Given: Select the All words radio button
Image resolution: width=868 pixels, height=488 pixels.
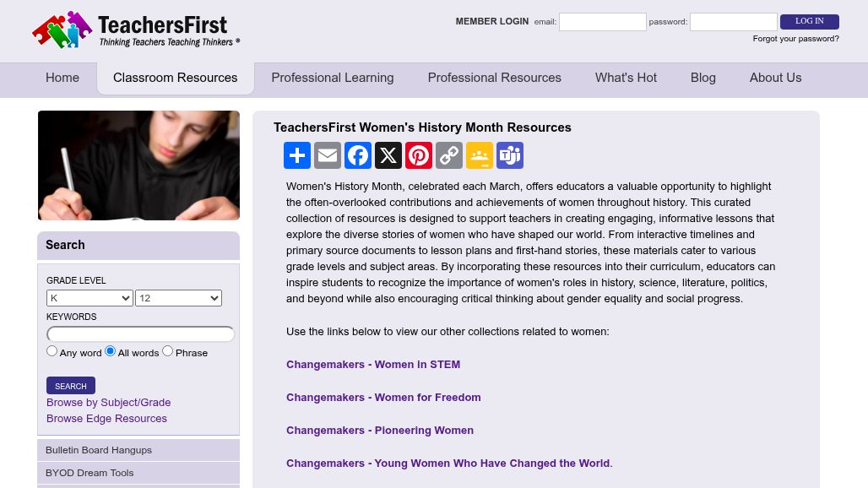Looking at the screenshot, I should [111, 351].
